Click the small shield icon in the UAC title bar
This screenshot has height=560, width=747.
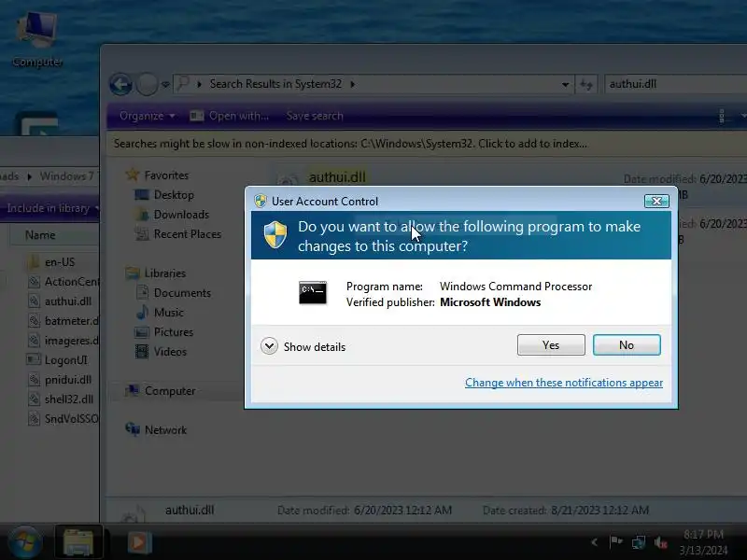pyautogui.click(x=261, y=201)
